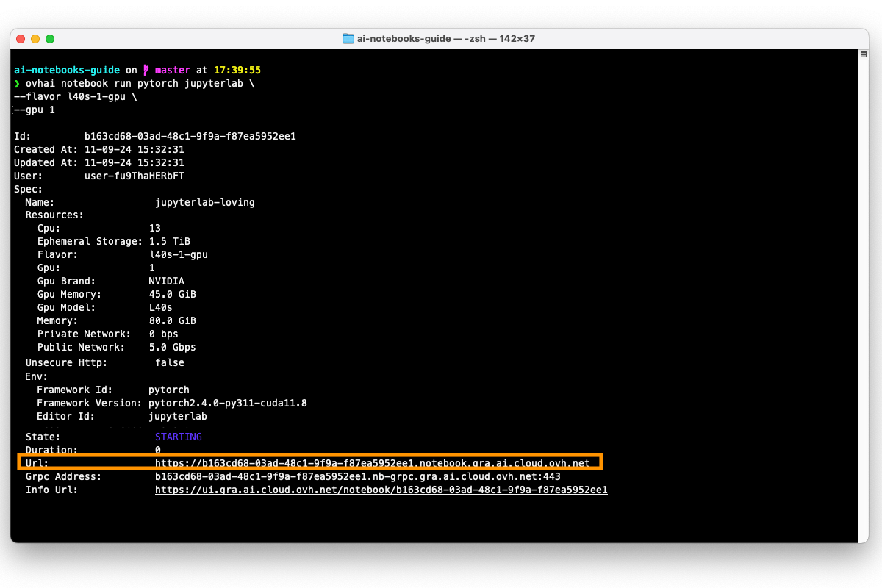Click the git branch glyph before master
The width and height of the screenshot is (882, 588).
146,69
